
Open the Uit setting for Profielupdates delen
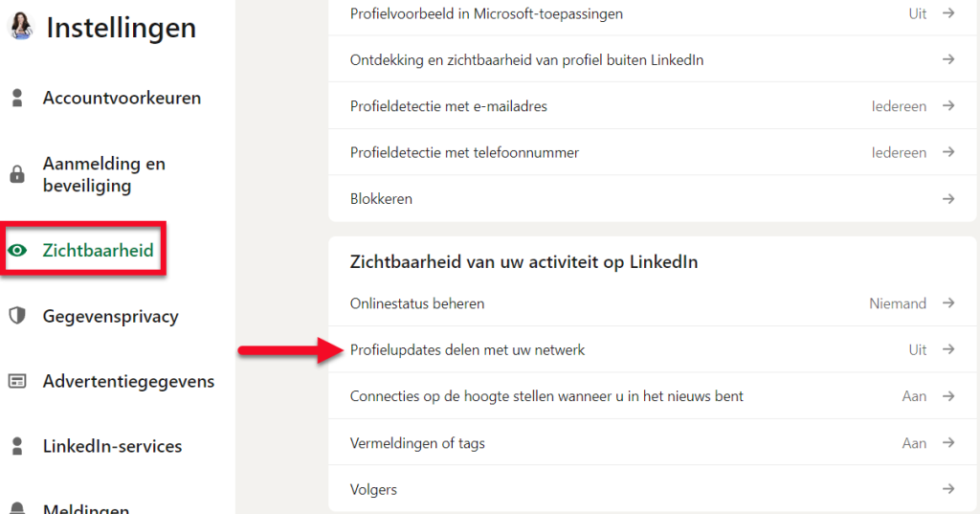pos(918,349)
